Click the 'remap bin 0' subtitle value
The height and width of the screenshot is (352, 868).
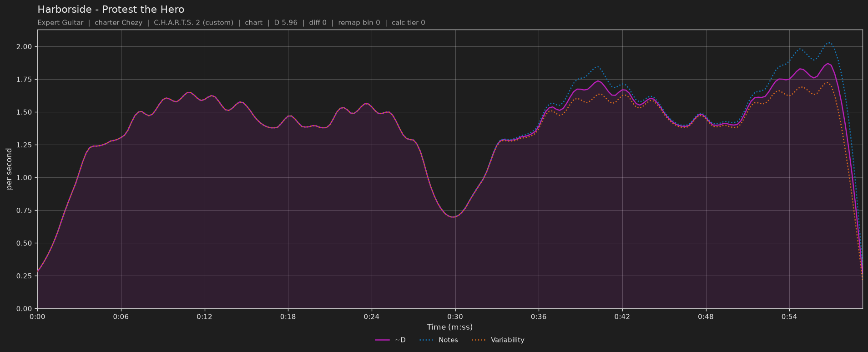[359, 23]
